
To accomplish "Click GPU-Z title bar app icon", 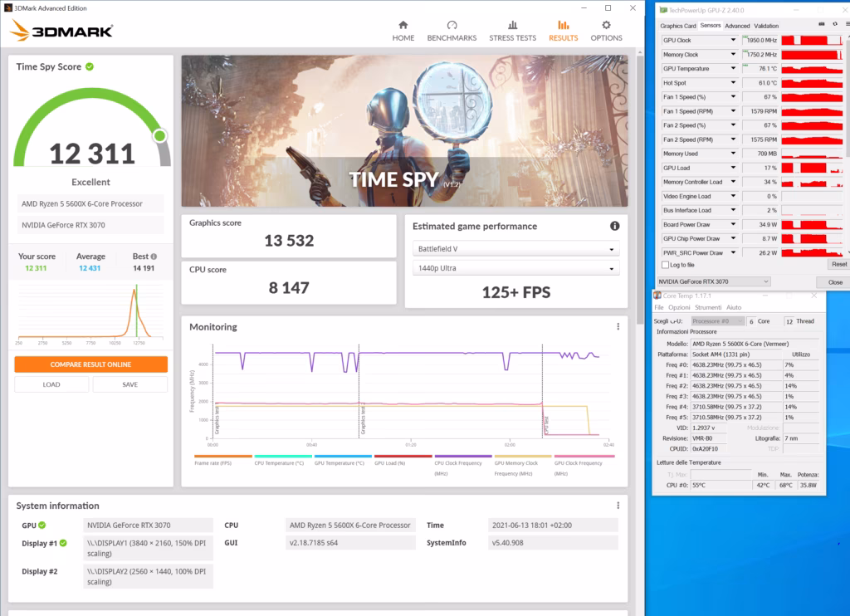I will [663, 10].
